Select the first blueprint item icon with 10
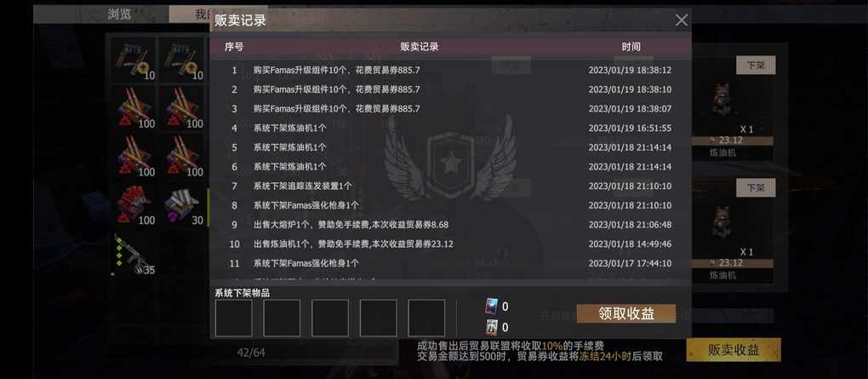Viewport: 868px width, 379px height. pyautogui.click(x=134, y=59)
